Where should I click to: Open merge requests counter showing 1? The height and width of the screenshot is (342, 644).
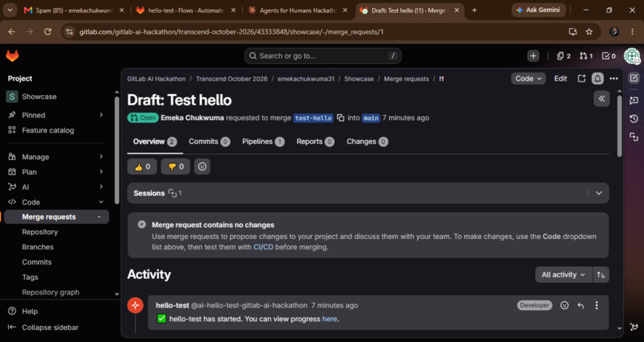click(x=586, y=56)
